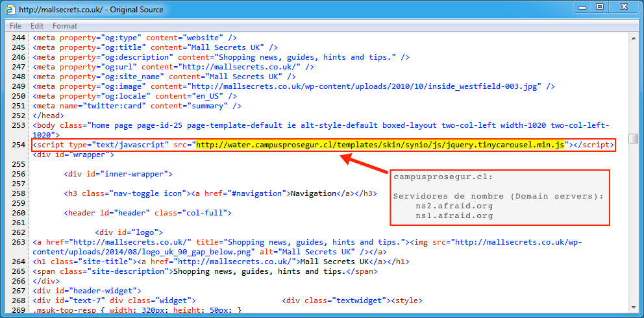The width and height of the screenshot is (644, 318).
Task: Click the og:type meta tag line
Action: pyautogui.click(x=135, y=38)
